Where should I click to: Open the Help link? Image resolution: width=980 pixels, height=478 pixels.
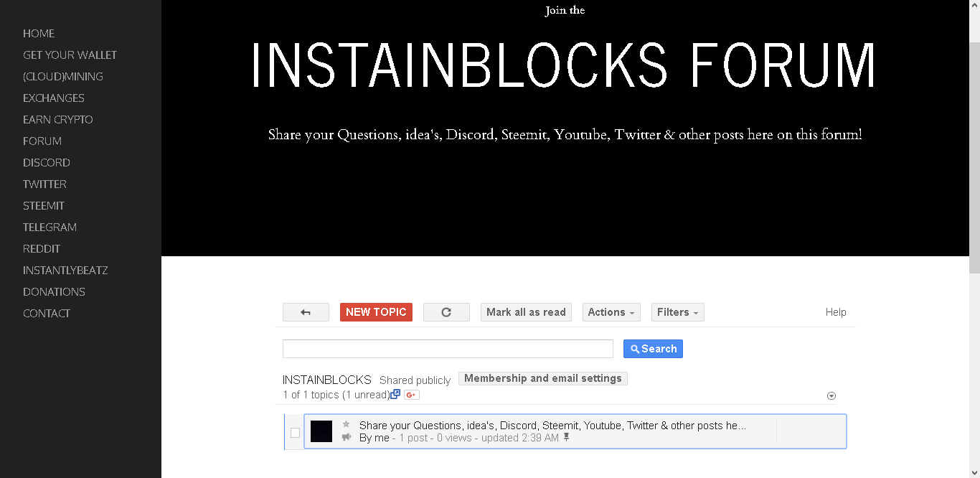click(x=836, y=312)
